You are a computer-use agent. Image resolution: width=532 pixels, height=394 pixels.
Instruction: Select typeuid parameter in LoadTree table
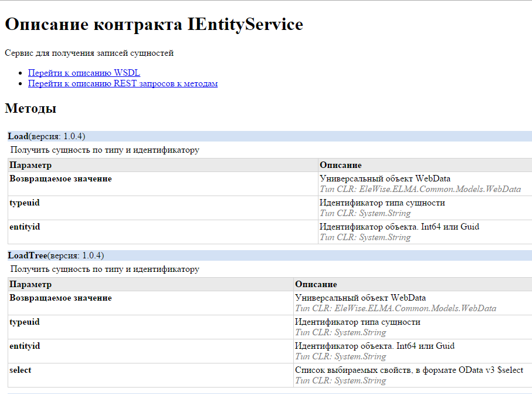tap(25, 322)
